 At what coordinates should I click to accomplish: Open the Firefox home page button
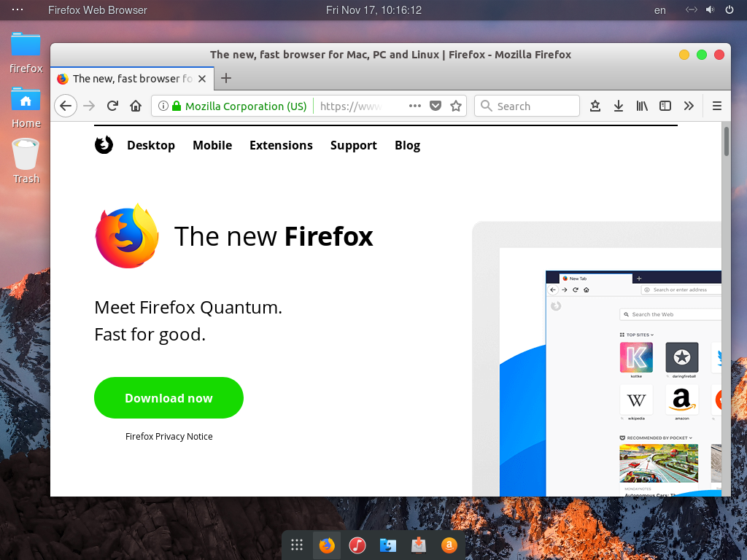(x=136, y=106)
